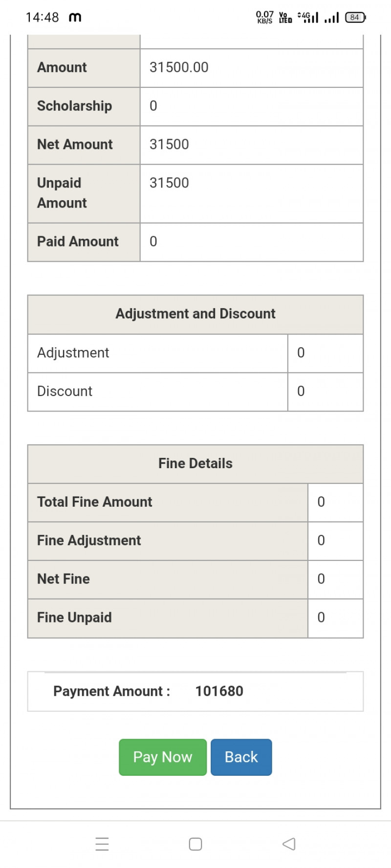Tap the 4G signal strength icon
This screenshot has width=391, height=868.
pos(308,18)
